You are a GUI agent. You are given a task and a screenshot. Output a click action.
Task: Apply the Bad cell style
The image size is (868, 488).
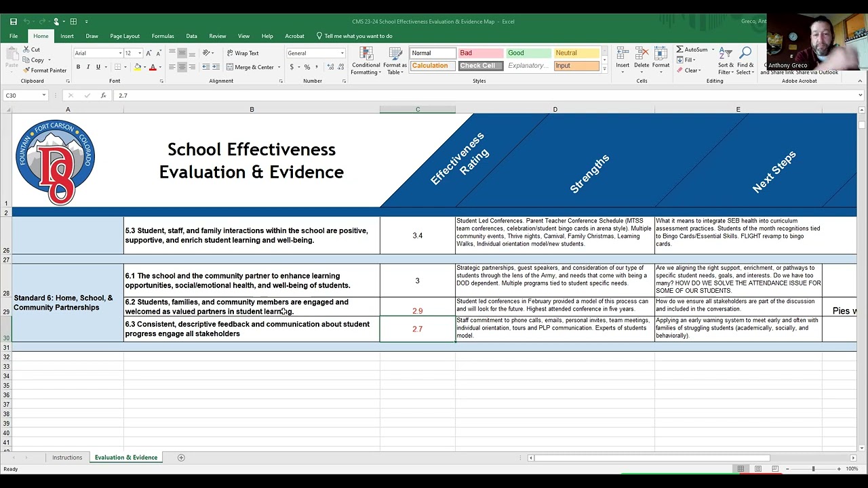tap(480, 53)
